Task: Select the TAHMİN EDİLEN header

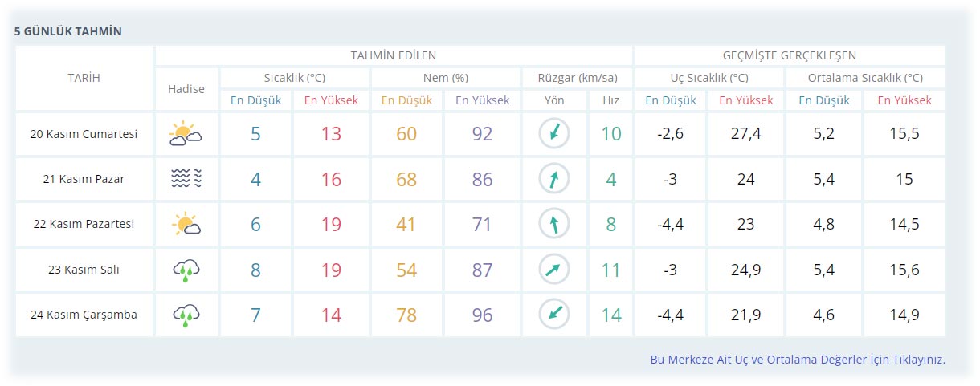Action: point(393,55)
